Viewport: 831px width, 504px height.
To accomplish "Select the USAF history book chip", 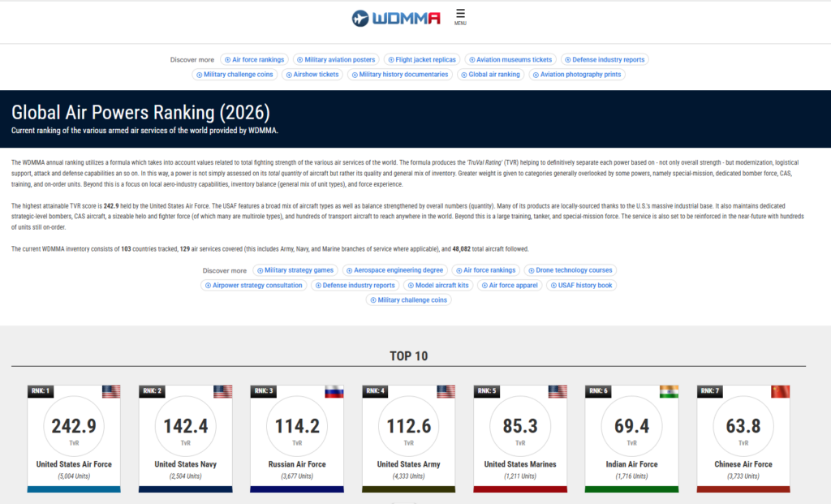I will (579, 285).
